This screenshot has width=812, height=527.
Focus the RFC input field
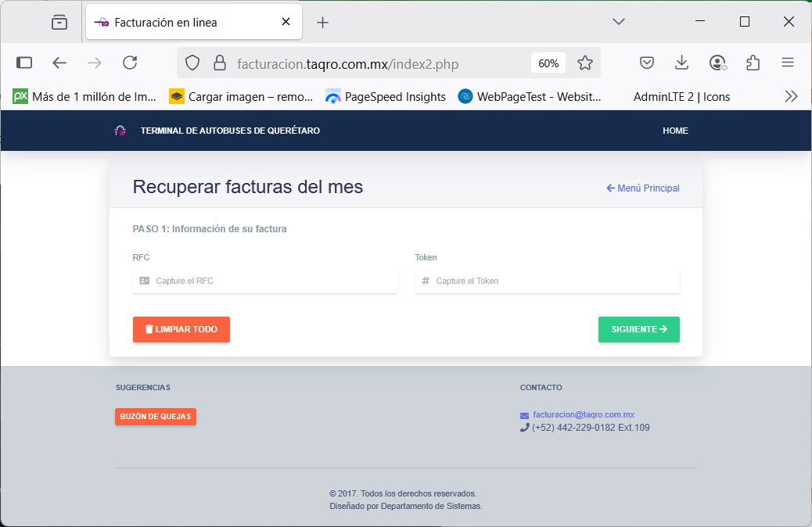tap(265, 281)
